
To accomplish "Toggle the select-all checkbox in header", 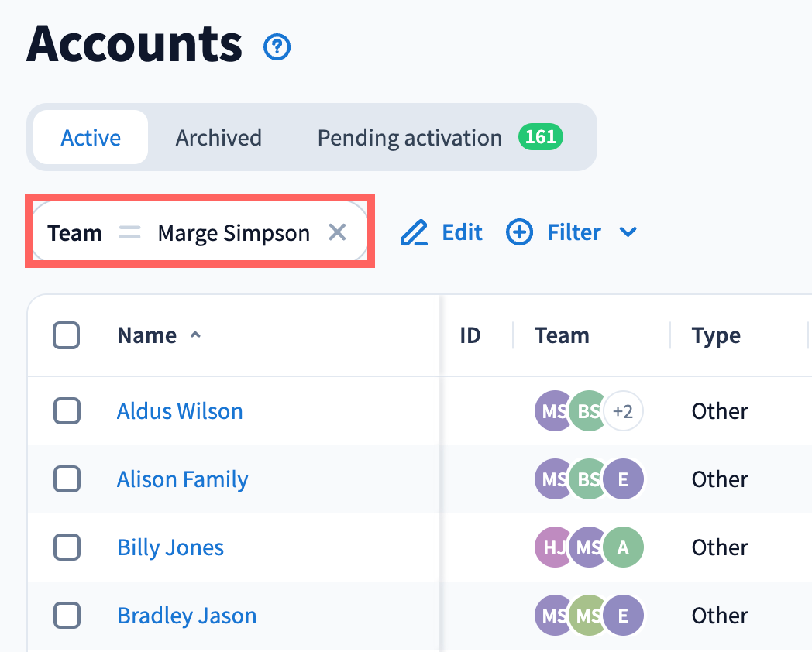I will tap(67, 335).
